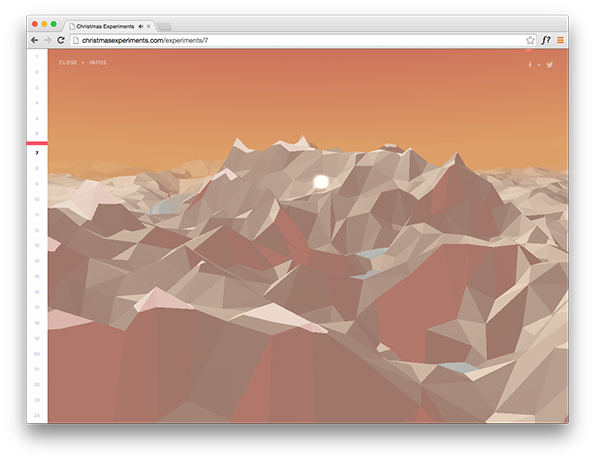Go to experiment day 5
Image resolution: width=595 pixels, height=461 pixels.
(x=37, y=119)
